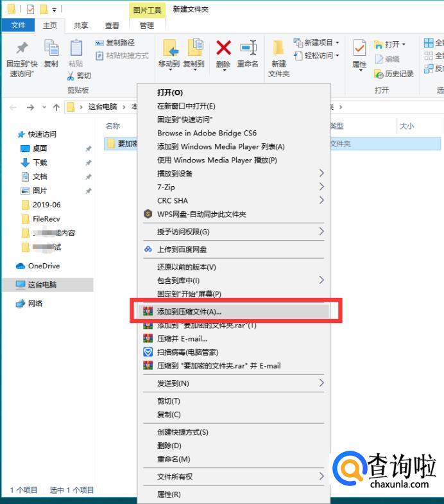The image size is (444, 504).
Task: Click the red Delete icon in ribbon
Action: click(x=223, y=48)
